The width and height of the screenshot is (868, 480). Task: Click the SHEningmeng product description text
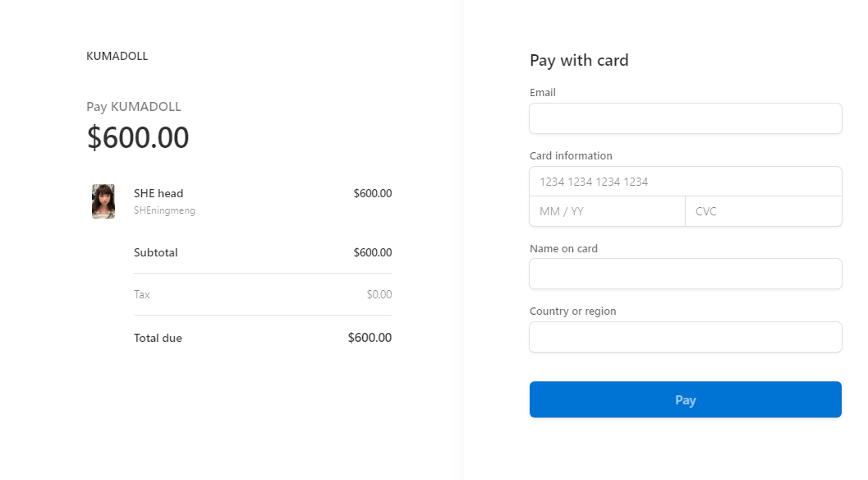click(164, 210)
